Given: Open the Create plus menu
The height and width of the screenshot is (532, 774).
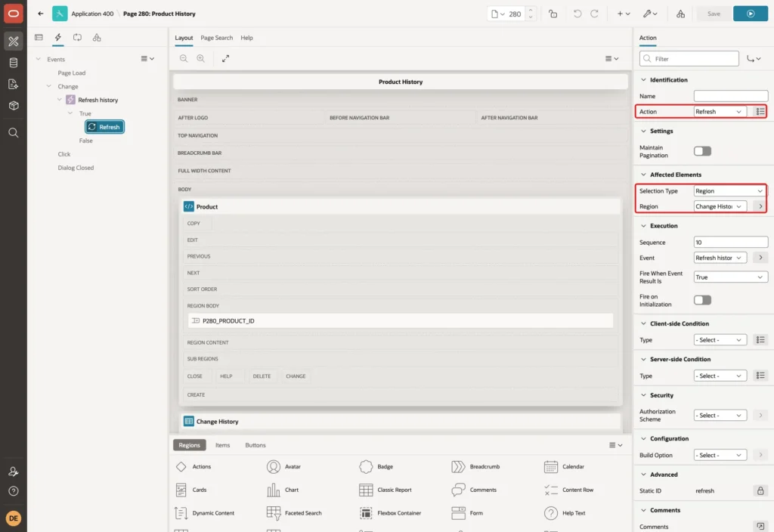Looking at the screenshot, I should click(624, 14).
